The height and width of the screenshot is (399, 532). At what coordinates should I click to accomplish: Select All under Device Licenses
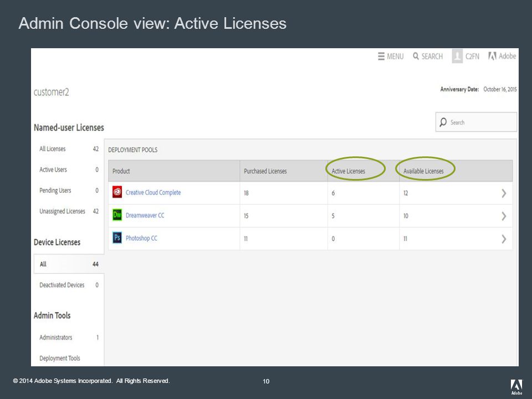[69, 264]
